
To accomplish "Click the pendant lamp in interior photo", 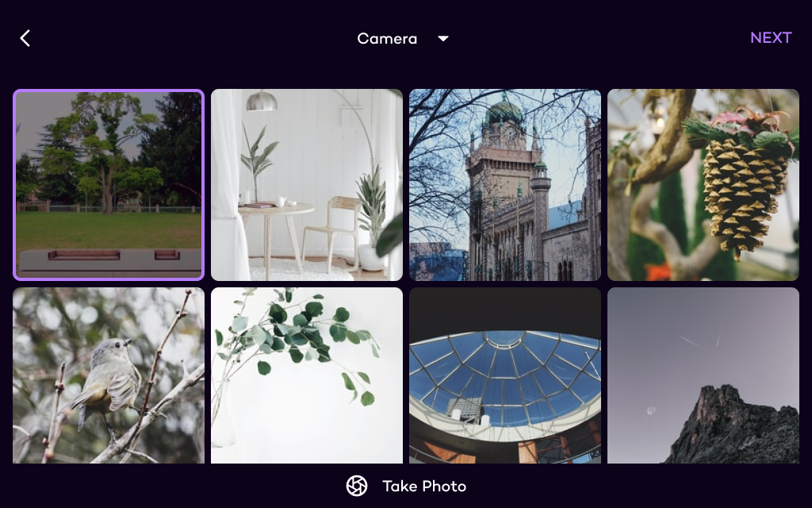I will click(x=261, y=101).
